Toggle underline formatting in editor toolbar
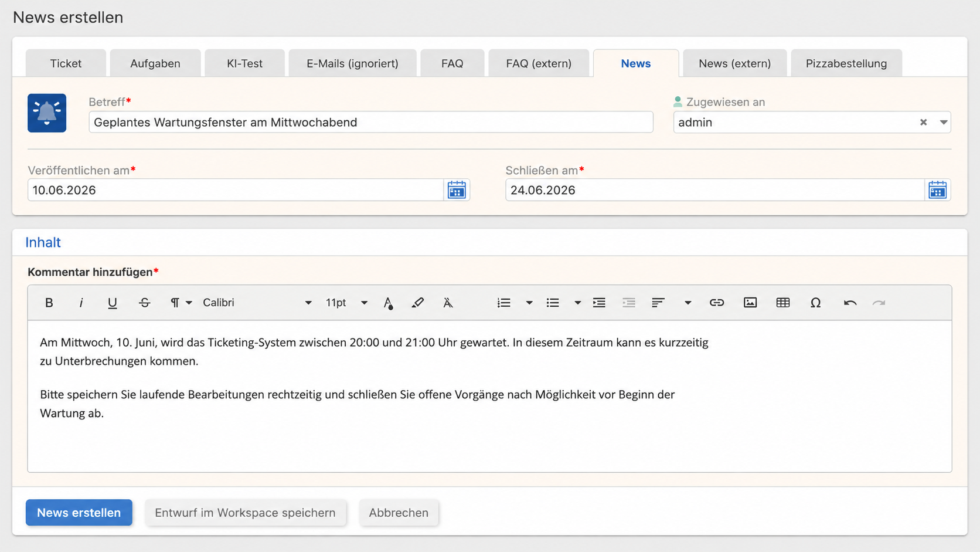980x552 pixels. tap(113, 303)
